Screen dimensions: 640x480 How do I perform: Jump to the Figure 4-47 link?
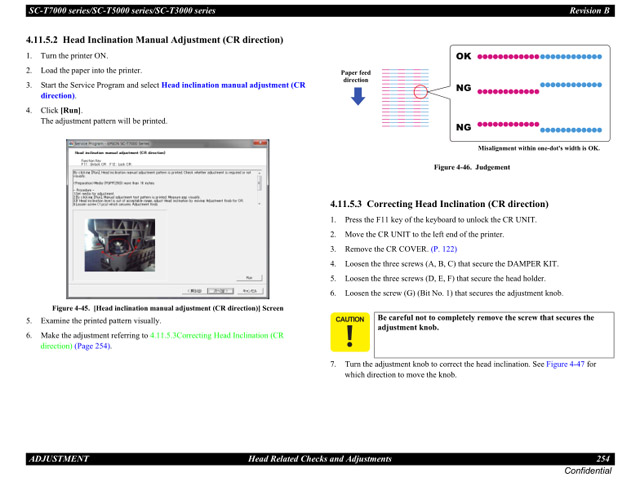pos(564,364)
